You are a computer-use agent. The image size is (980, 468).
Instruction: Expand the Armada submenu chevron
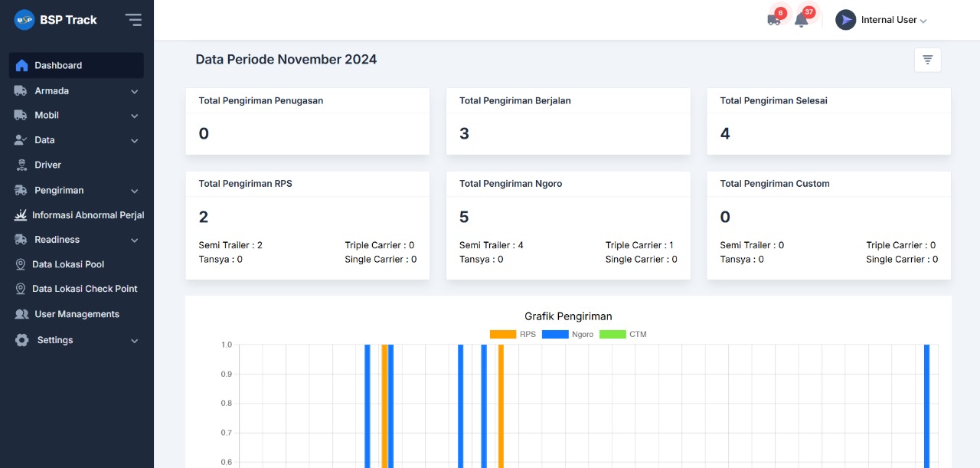pyautogui.click(x=135, y=91)
